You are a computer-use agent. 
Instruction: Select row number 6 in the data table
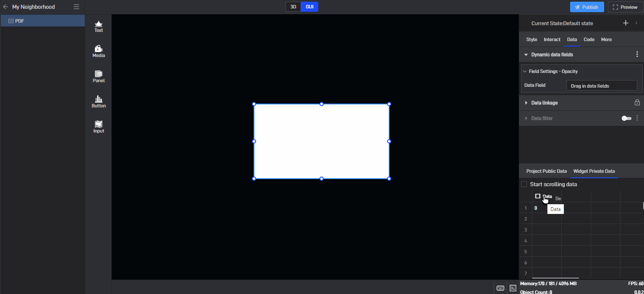tap(526, 263)
